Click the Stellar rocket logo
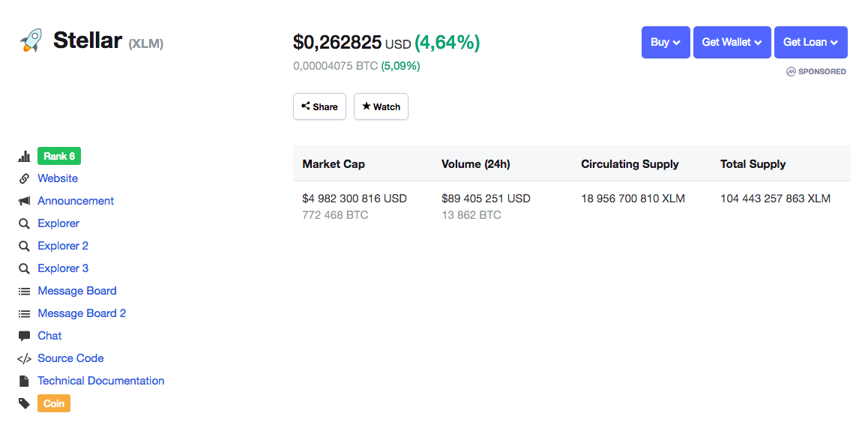 coord(31,41)
